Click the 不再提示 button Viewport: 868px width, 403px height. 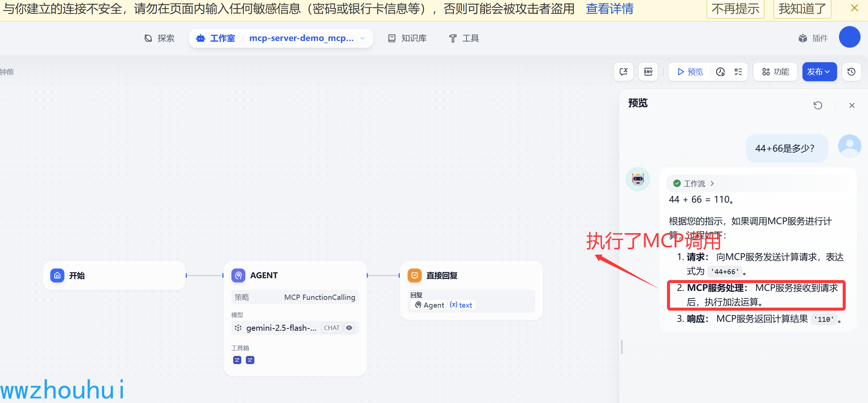point(735,9)
